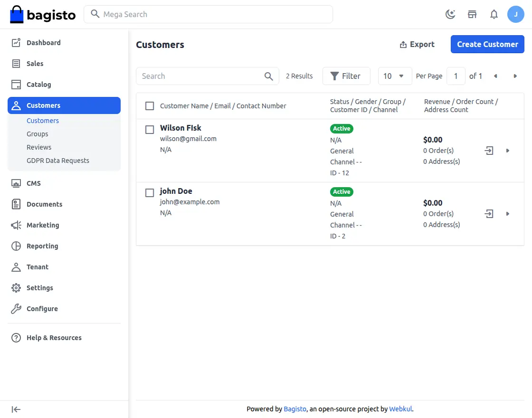Export the customers list
Viewport: 532px width, 418px height.
[x=417, y=45]
